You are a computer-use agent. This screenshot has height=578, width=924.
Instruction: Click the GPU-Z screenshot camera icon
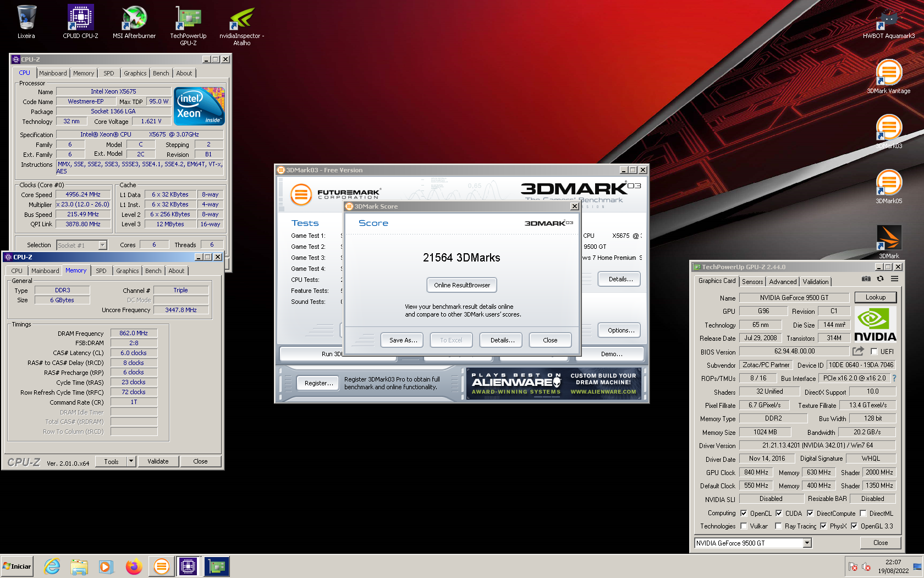click(866, 279)
